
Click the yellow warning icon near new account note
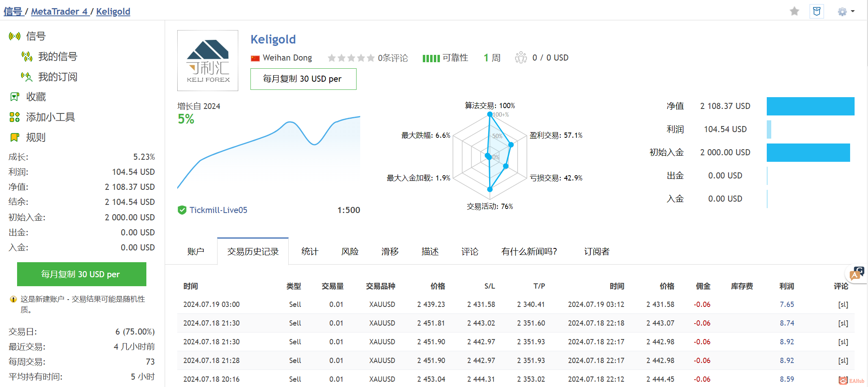coord(13,299)
